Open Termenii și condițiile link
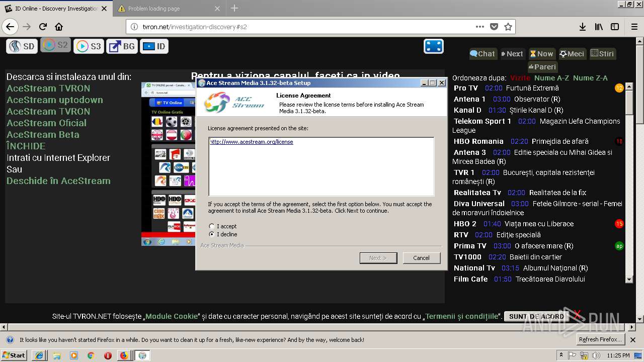Image resolution: width=644 pixels, height=362 pixels. [462, 316]
